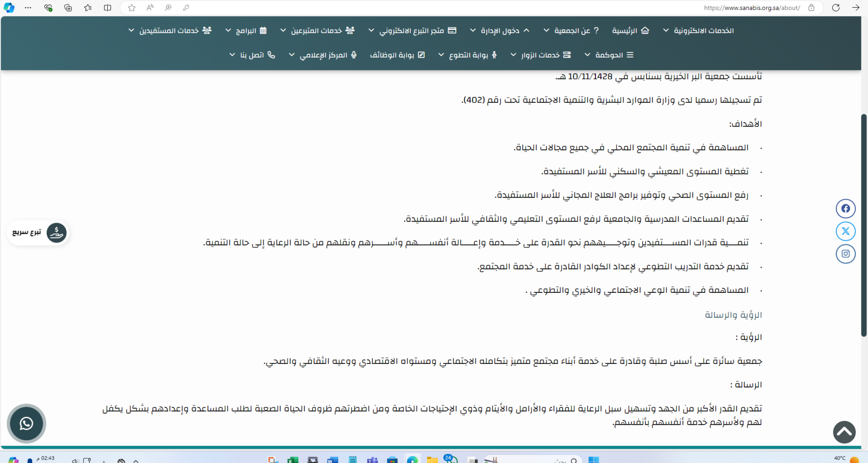Open the Browser essentials heart icon
868x463 pixels.
click(x=48, y=8)
